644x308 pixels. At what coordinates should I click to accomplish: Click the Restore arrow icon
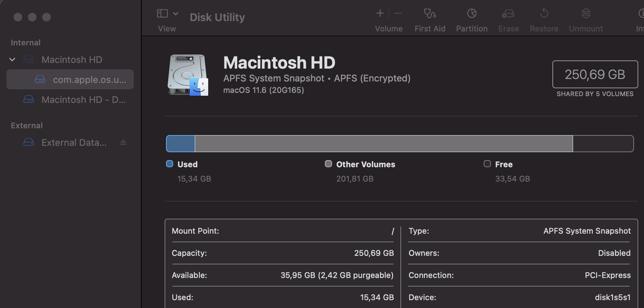click(x=544, y=13)
